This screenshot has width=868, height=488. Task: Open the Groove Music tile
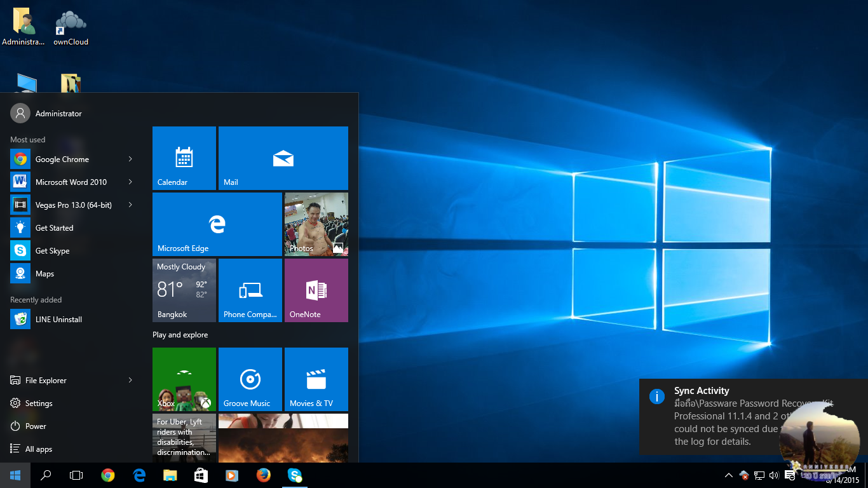coord(250,379)
